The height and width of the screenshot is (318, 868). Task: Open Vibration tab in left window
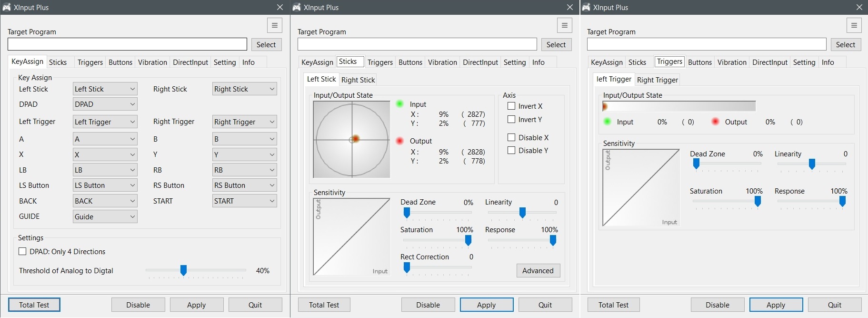[x=152, y=62]
